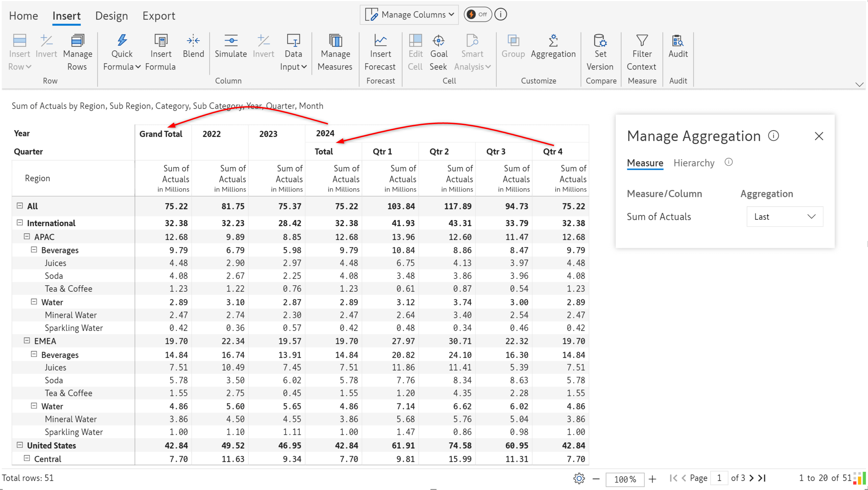Switch to the Home tab
This screenshot has width=868, height=490.
23,16
